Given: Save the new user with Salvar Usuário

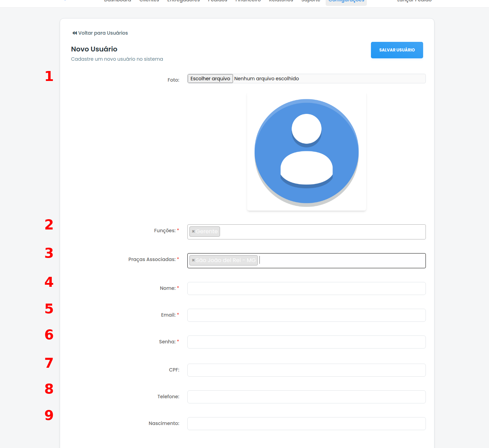Looking at the screenshot, I should (397, 50).
